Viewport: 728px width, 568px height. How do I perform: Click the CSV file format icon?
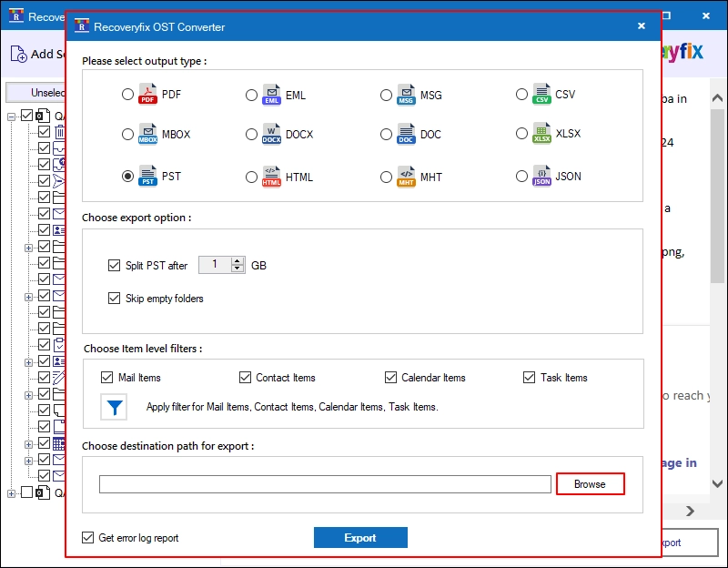click(541, 94)
